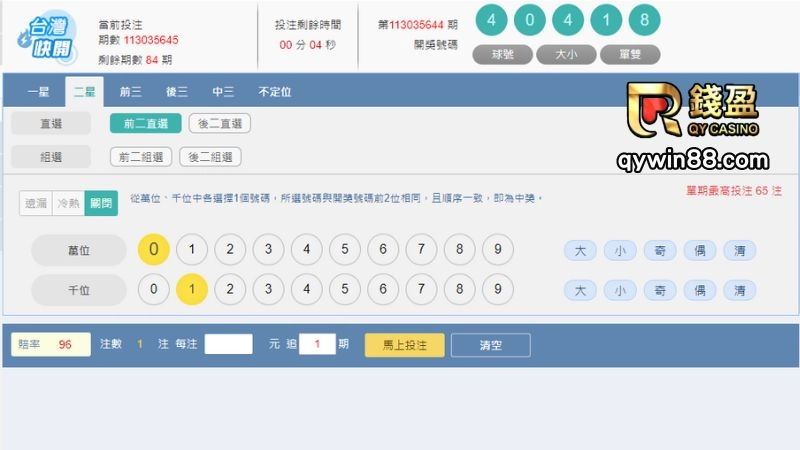The height and width of the screenshot is (450, 800).
Task: Deselect highlighted ball 0 in 萬位 row
Action: click(x=153, y=250)
